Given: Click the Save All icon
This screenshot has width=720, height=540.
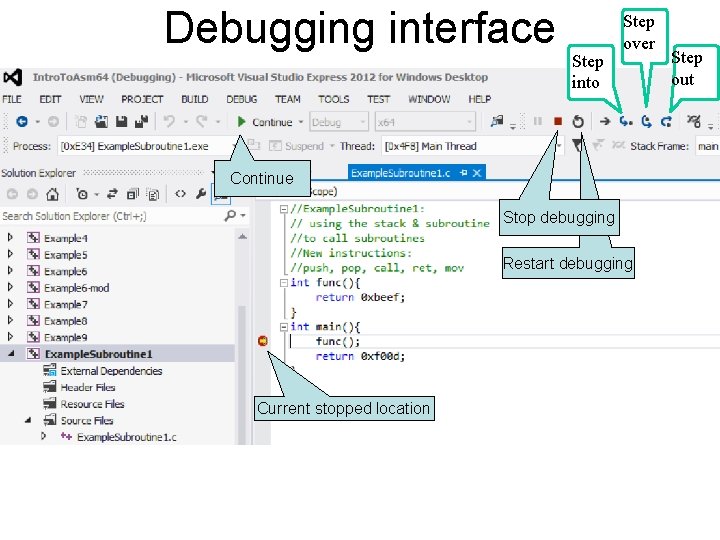Looking at the screenshot, I should coord(141,122).
